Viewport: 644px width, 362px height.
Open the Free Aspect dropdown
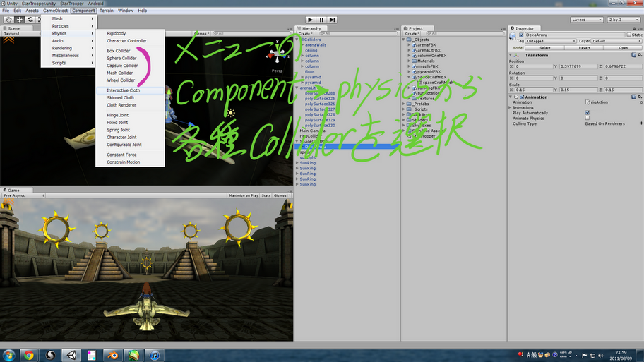tap(23, 195)
